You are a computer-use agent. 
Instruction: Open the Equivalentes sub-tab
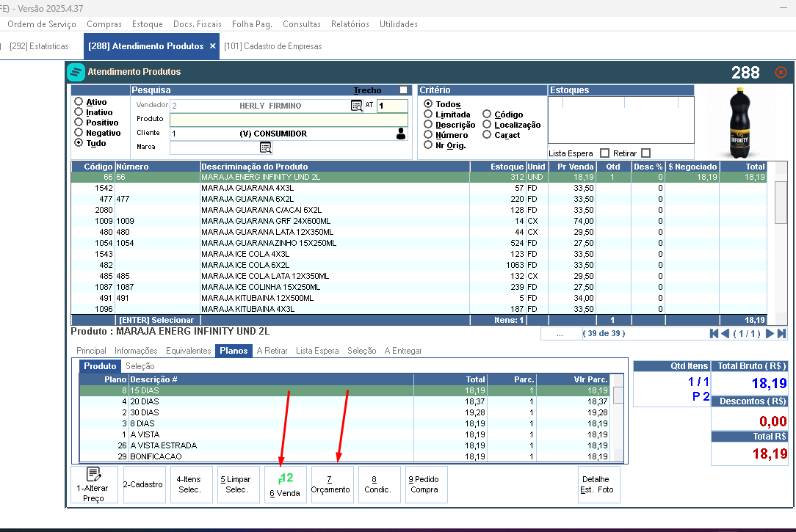(x=188, y=351)
